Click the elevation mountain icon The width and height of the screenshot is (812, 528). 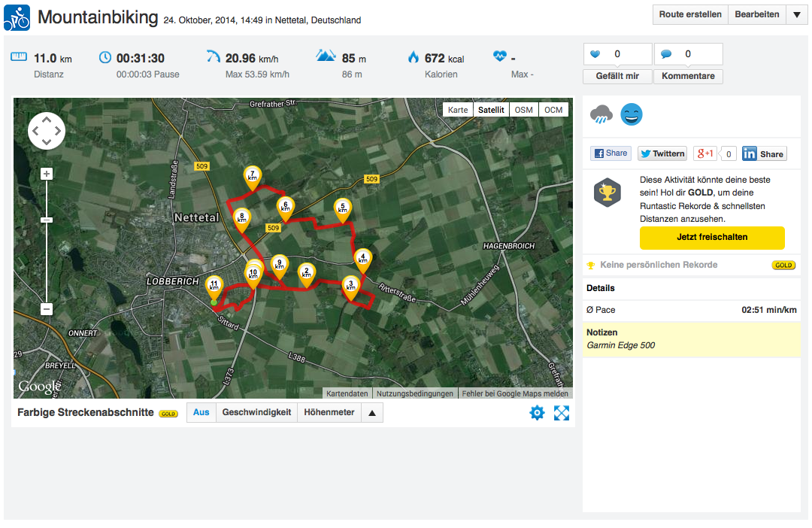coord(326,55)
